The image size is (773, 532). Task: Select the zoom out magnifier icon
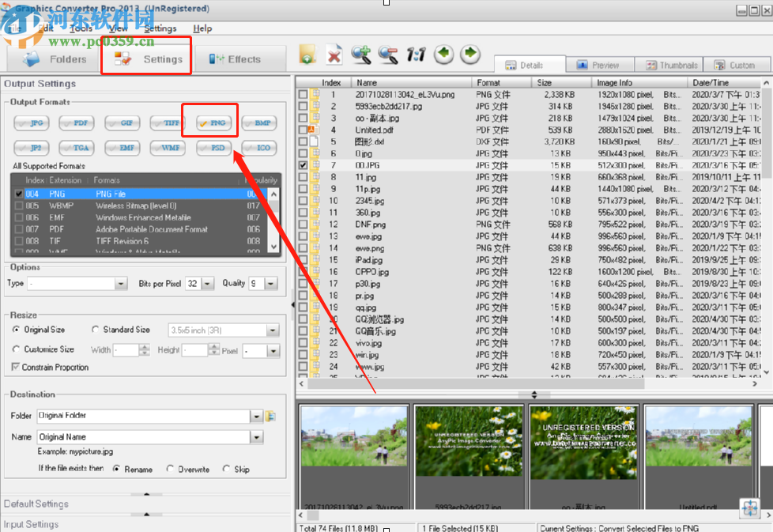[389, 54]
